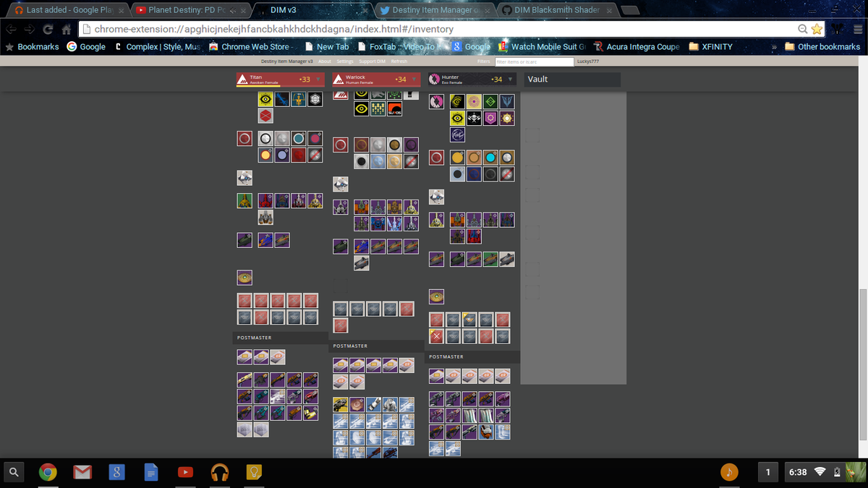Open the Acura Integra Coupe bookmark

(637, 47)
